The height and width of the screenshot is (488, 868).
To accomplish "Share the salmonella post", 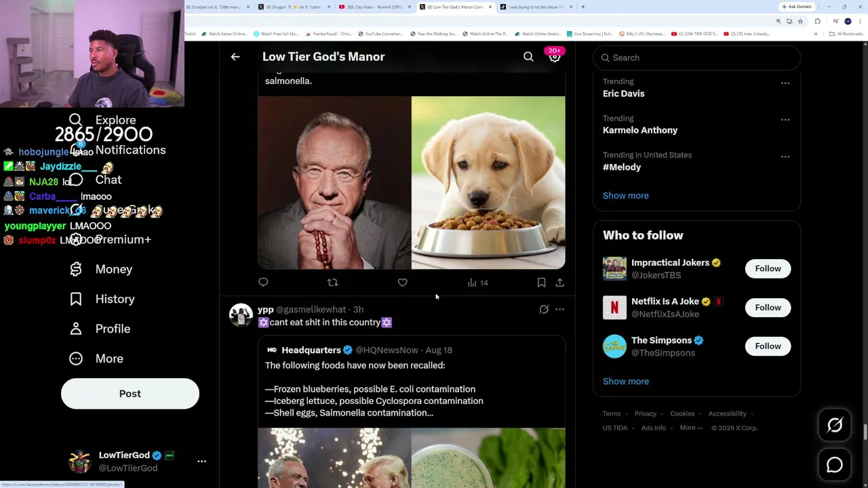I will point(559,283).
